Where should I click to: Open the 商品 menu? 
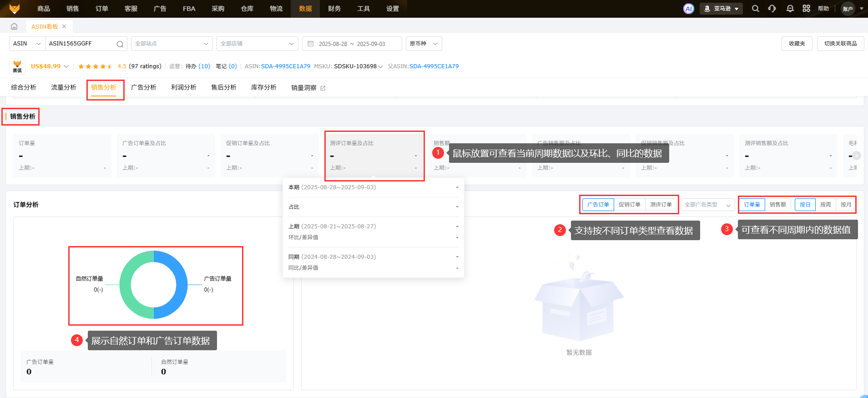point(44,9)
